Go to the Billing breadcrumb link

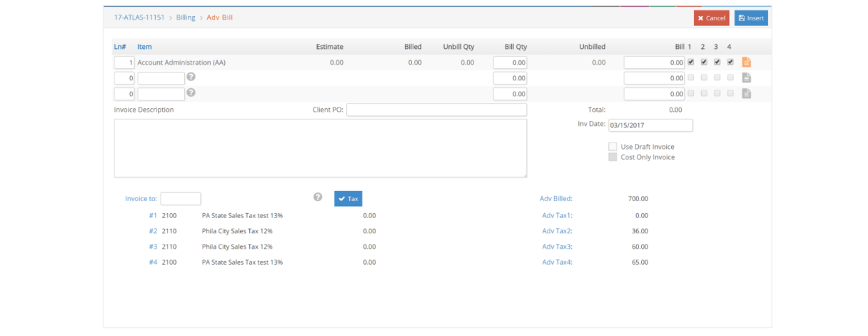pyautogui.click(x=186, y=17)
